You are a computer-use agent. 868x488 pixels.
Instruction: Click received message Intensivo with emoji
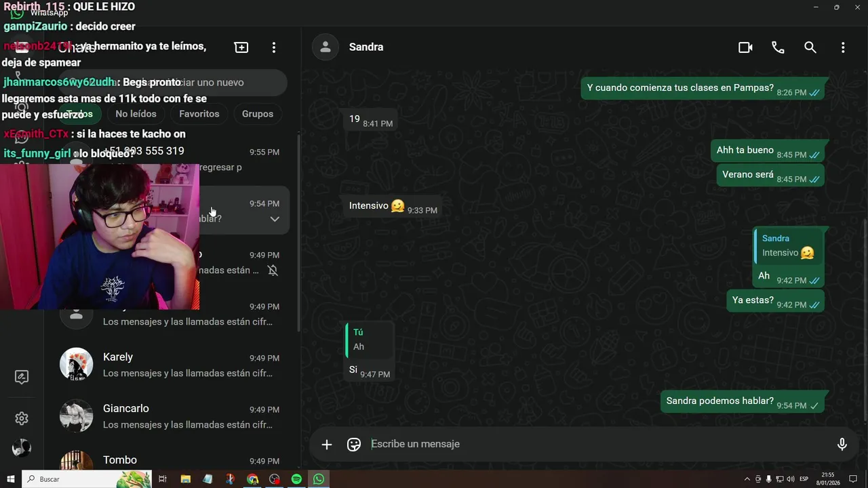pos(392,206)
